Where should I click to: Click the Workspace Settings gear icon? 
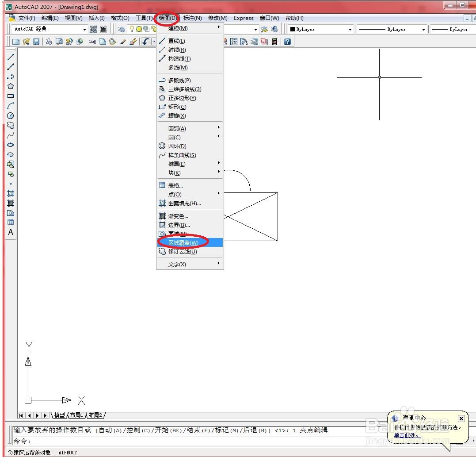(93, 29)
